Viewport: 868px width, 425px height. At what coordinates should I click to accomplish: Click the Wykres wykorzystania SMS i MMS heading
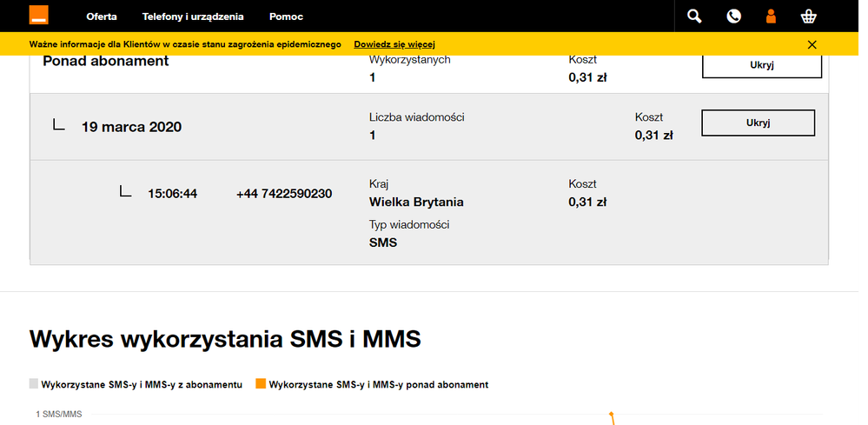pyautogui.click(x=225, y=339)
